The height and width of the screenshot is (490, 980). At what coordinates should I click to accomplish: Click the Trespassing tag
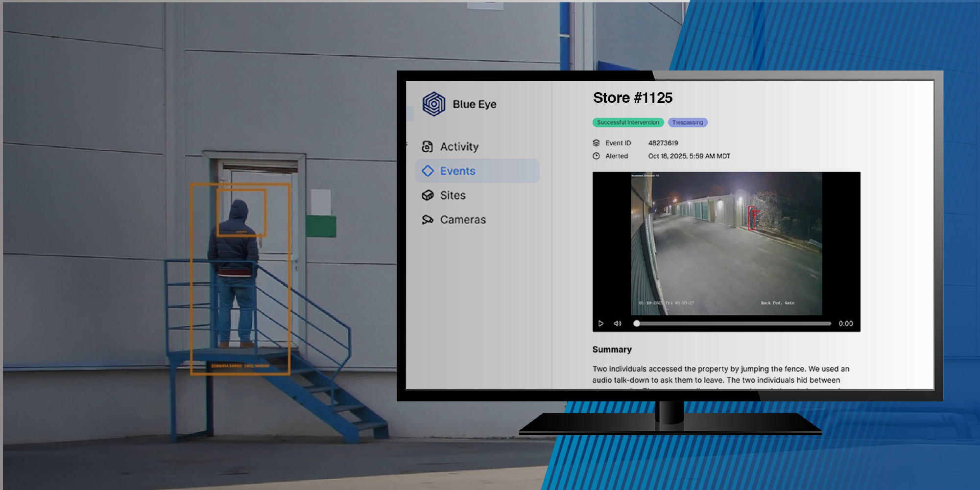click(x=687, y=122)
